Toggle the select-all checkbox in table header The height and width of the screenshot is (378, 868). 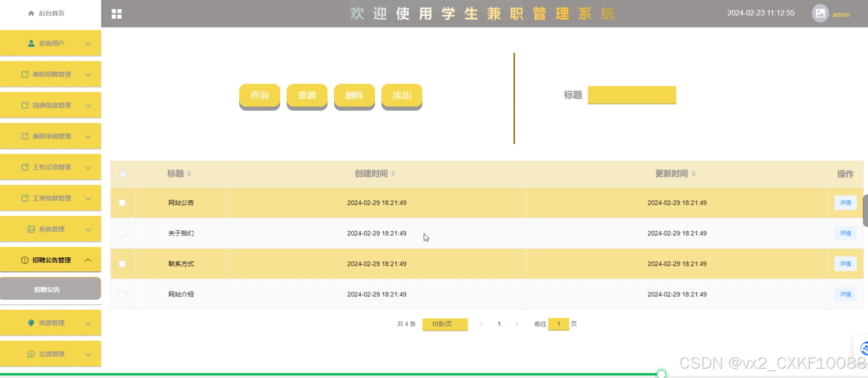point(123,174)
